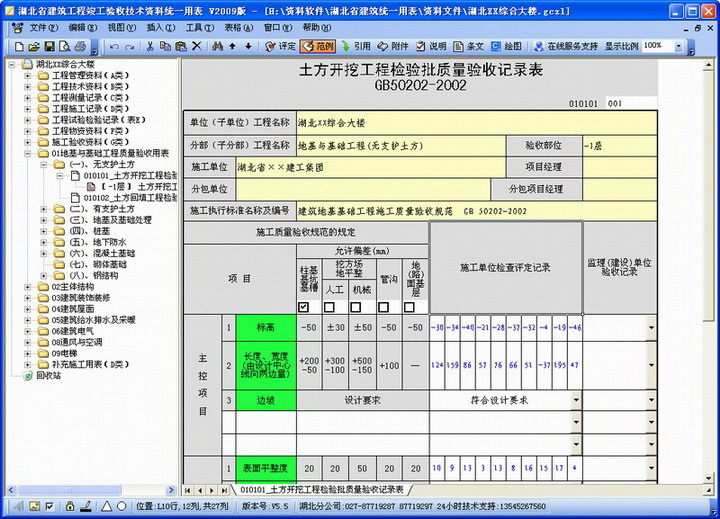Save the file with floppy icon

tap(49, 46)
